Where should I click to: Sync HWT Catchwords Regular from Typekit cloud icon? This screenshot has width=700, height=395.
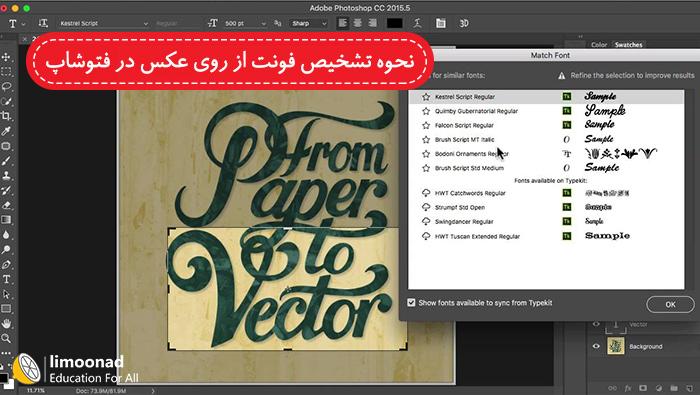tap(426, 193)
